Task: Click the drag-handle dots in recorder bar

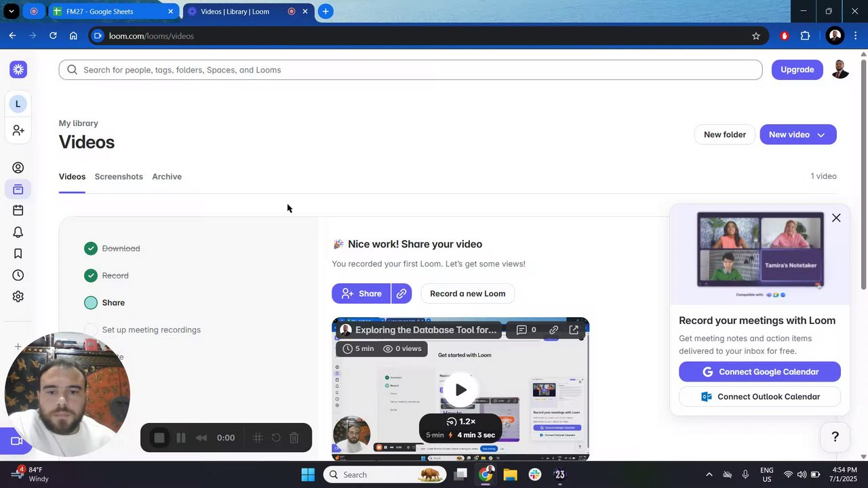Action: [258, 438]
